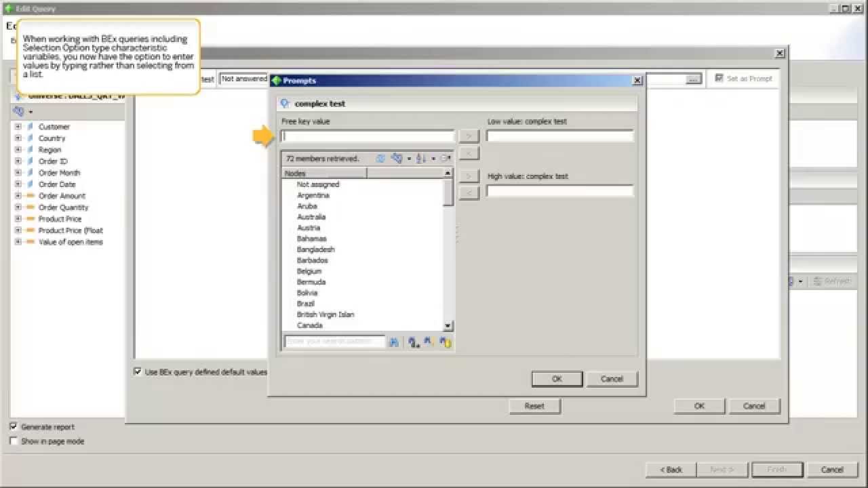Screen dimensions: 868x488
Task: Click the Order Quantity measure icon
Action: (x=30, y=207)
